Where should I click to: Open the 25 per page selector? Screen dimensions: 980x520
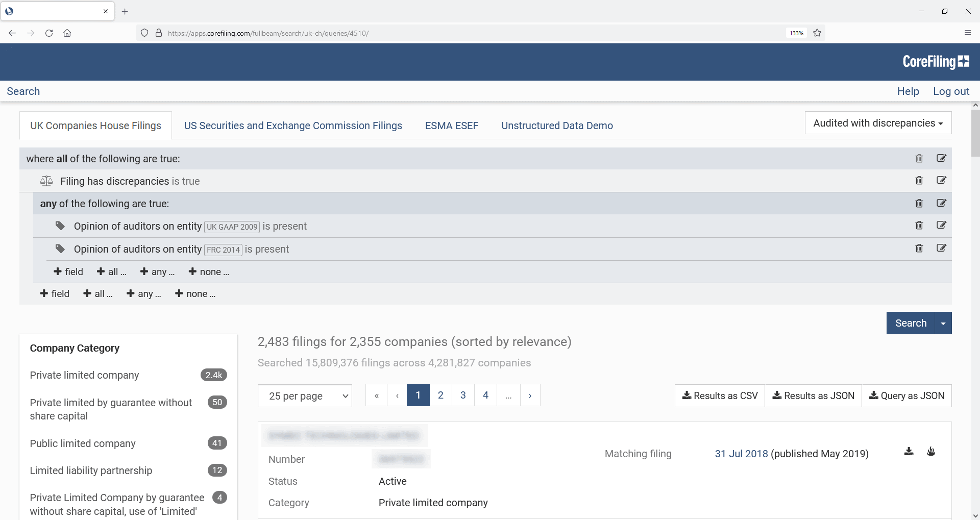305,396
